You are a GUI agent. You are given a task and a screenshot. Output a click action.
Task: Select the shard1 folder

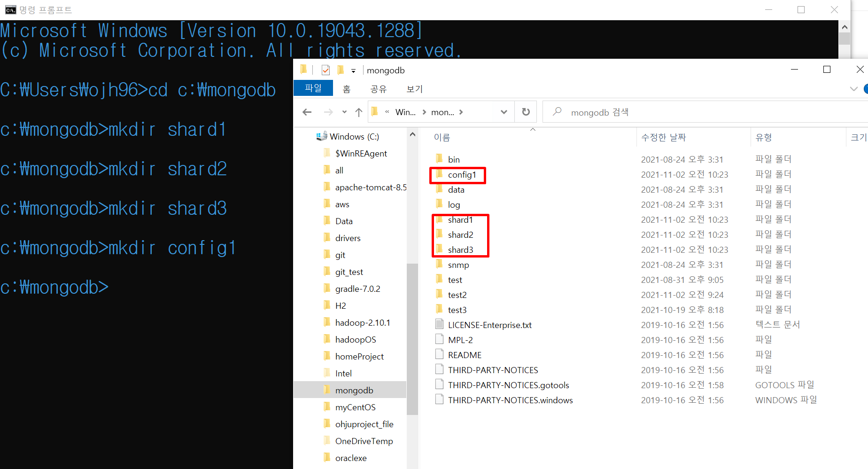460,220
